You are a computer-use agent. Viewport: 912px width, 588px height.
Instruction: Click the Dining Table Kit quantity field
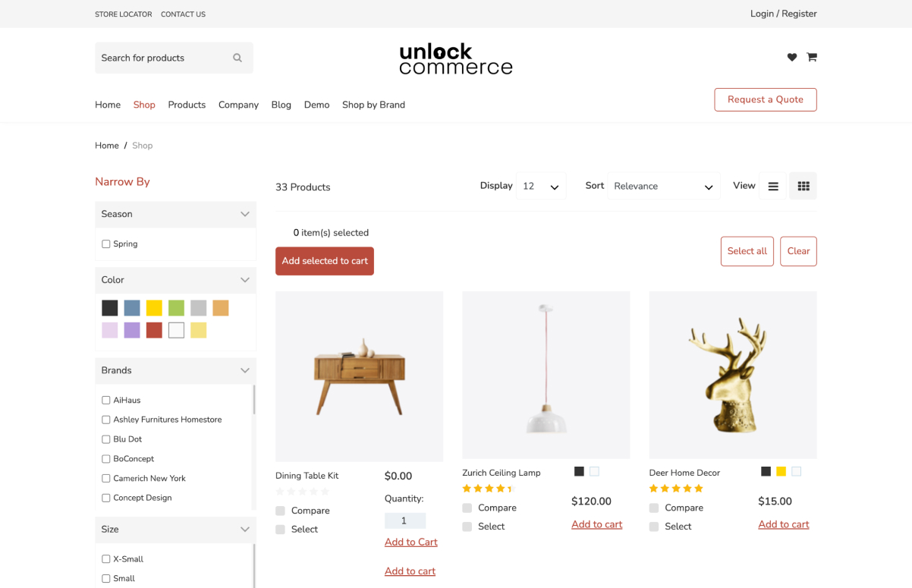click(405, 520)
